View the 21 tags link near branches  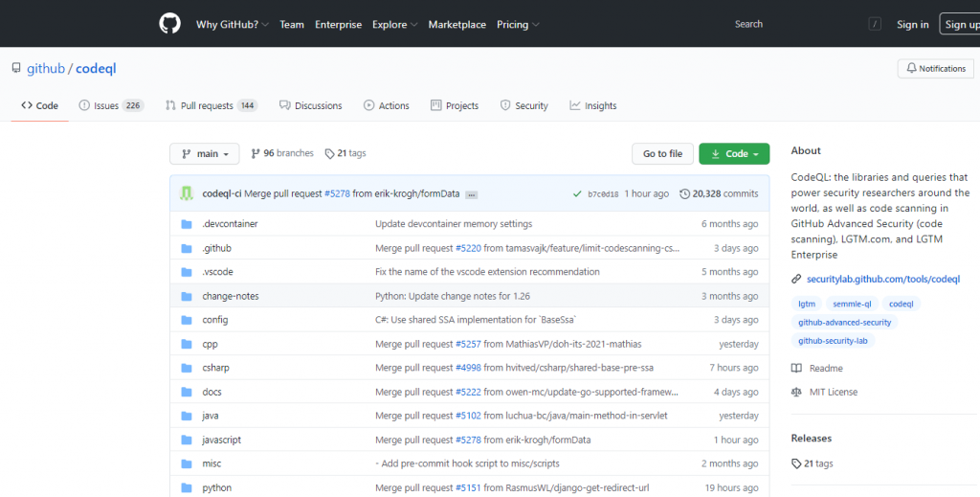click(x=345, y=153)
